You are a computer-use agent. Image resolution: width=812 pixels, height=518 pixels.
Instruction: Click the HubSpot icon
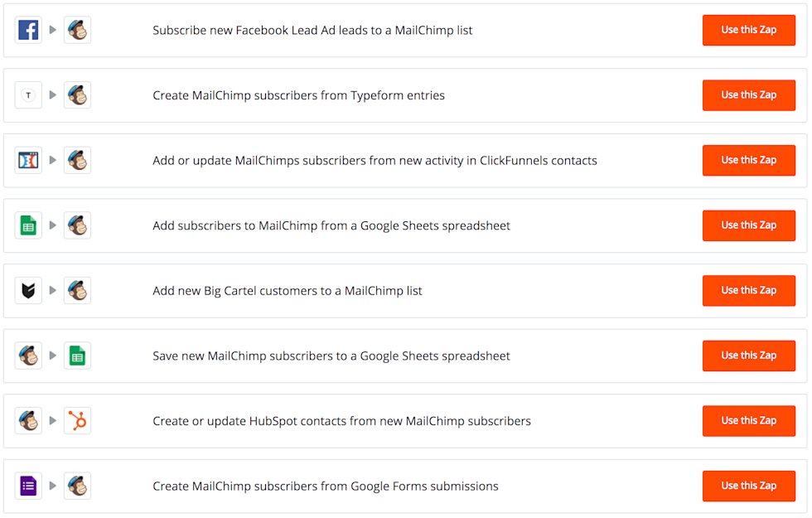point(77,421)
